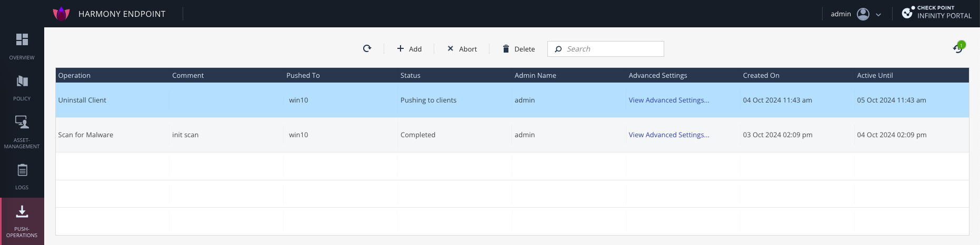Click the admin user avatar icon
Viewport: 980px width, 245px height.
(863, 14)
